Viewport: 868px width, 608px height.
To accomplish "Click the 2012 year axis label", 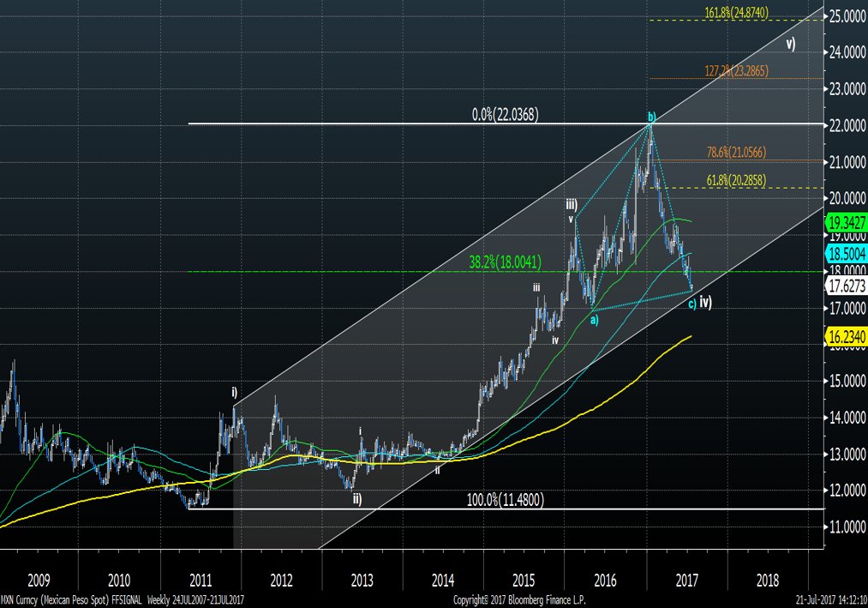I will point(281,581).
